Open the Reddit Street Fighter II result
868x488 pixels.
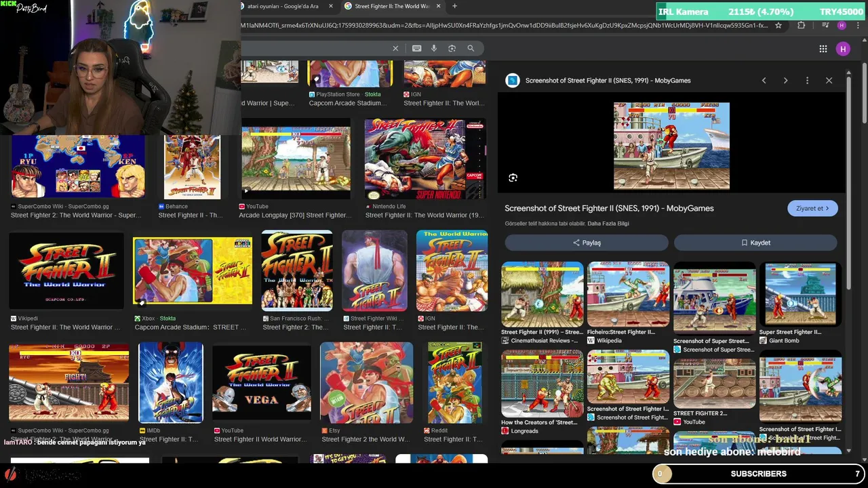pos(454,382)
